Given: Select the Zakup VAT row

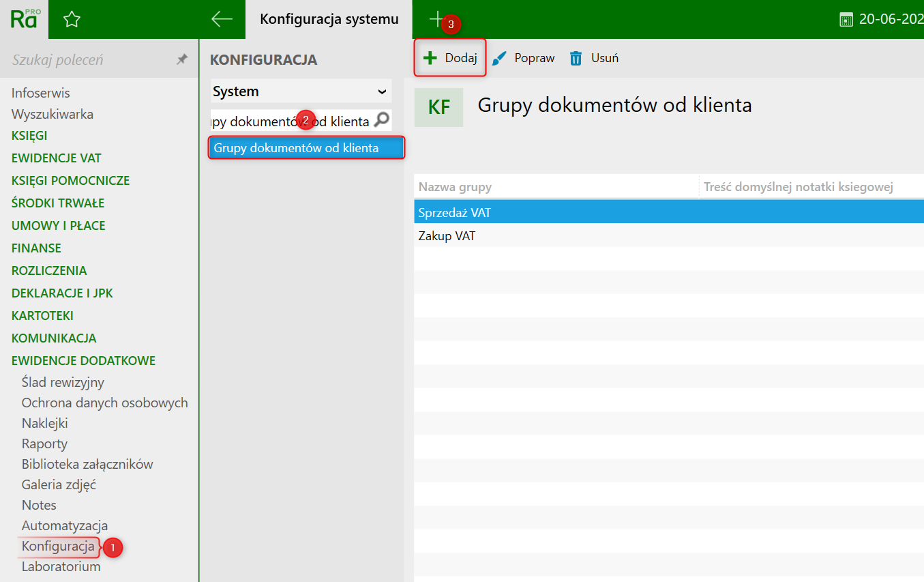Looking at the screenshot, I should [447, 236].
